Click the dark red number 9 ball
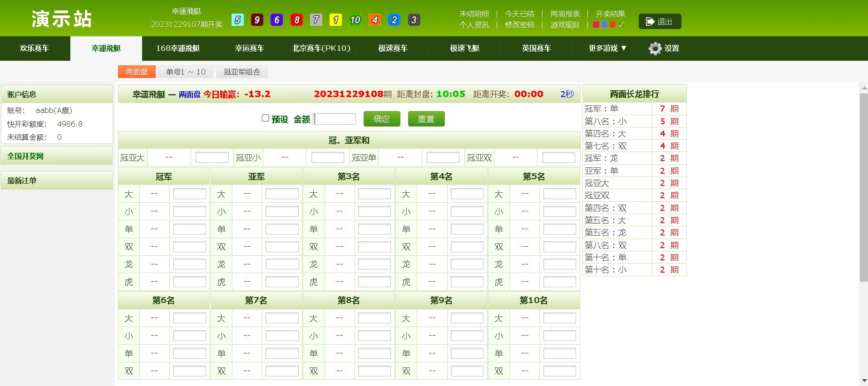This screenshot has height=386, width=868. point(257,20)
